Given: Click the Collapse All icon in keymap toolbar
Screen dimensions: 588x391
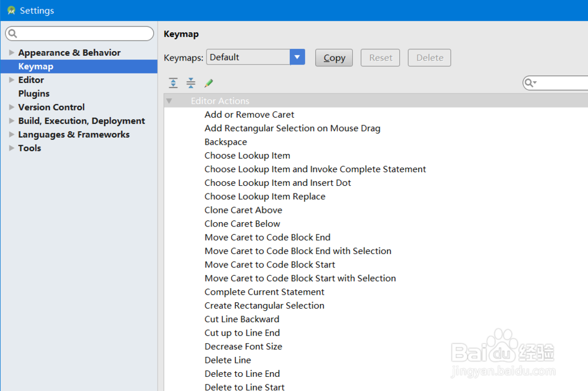Looking at the screenshot, I should click(x=191, y=83).
